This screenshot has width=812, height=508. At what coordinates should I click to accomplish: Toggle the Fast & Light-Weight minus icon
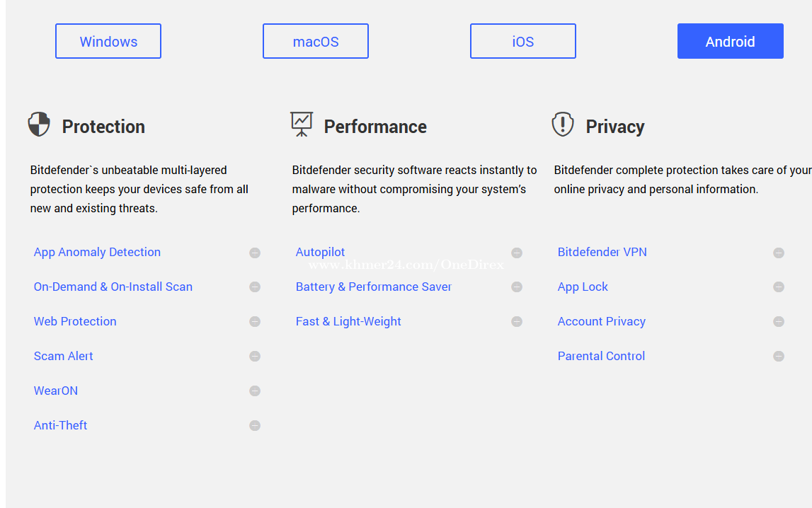517,322
